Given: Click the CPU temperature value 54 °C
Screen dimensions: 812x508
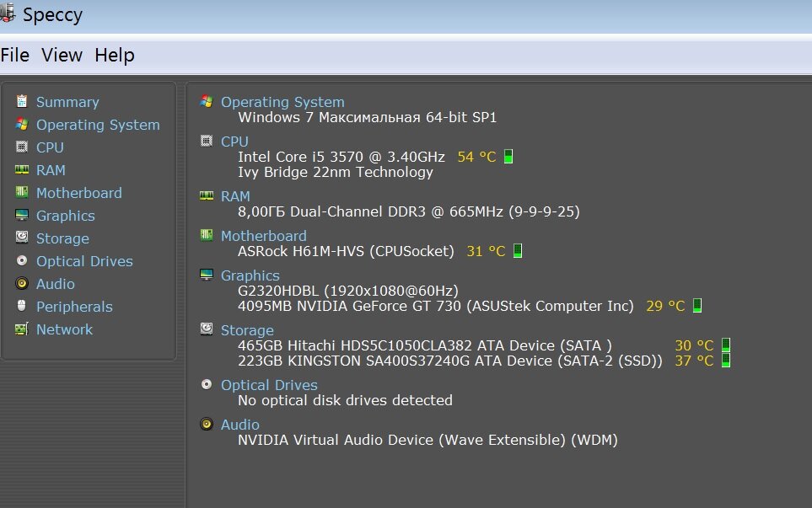Looking at the screenshot, I should [477, 157].
